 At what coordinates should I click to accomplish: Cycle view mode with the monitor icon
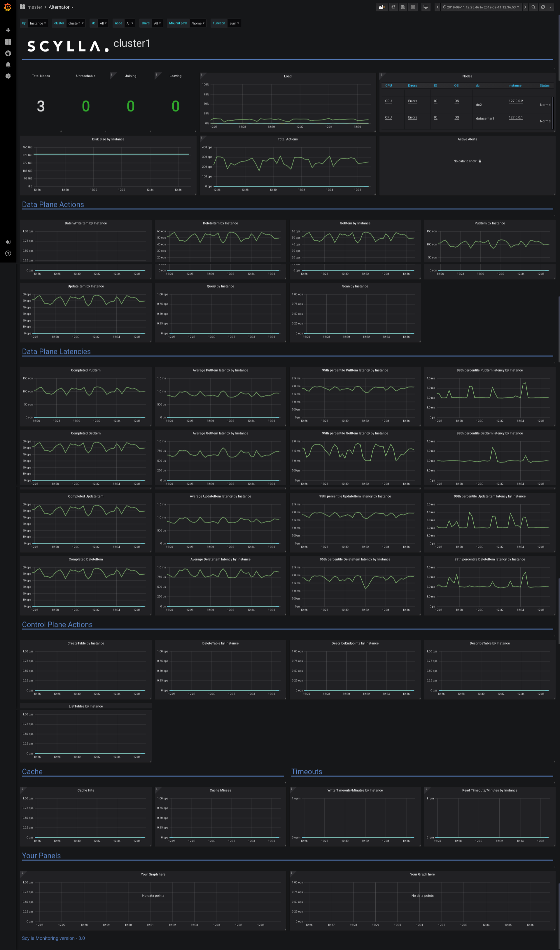click(x=426, y=7)
